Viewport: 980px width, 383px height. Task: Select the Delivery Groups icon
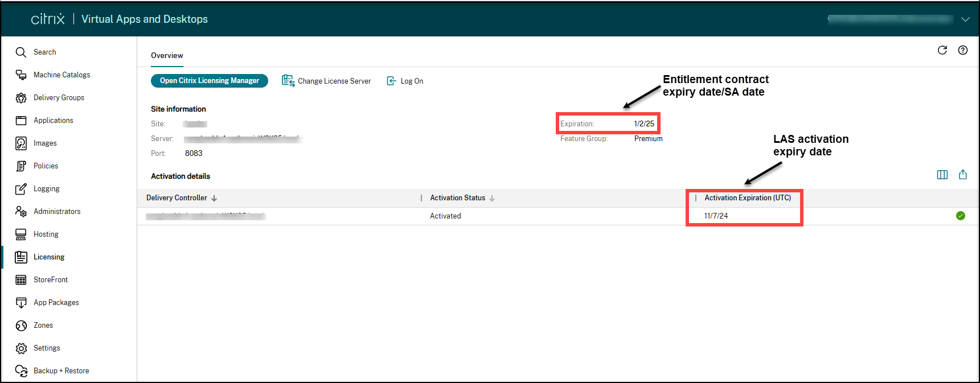(x=21, y=98)
